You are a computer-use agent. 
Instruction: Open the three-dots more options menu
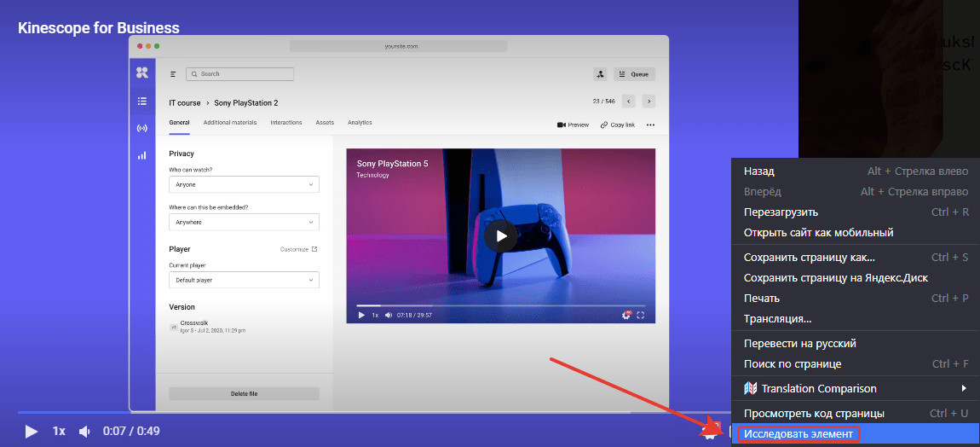[650, 125]
